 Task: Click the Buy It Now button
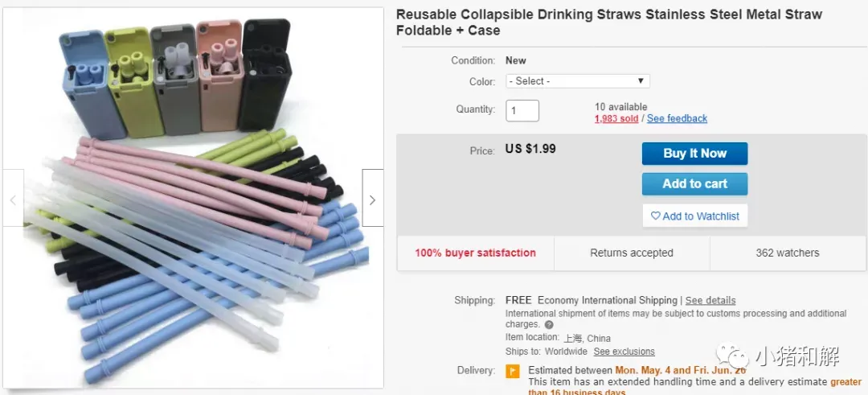694,154
